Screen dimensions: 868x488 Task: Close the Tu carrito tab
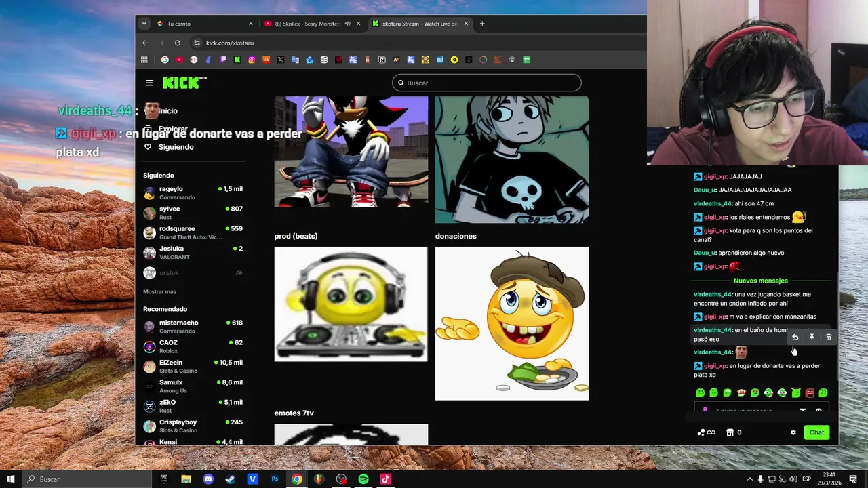[x=251, y=24]
